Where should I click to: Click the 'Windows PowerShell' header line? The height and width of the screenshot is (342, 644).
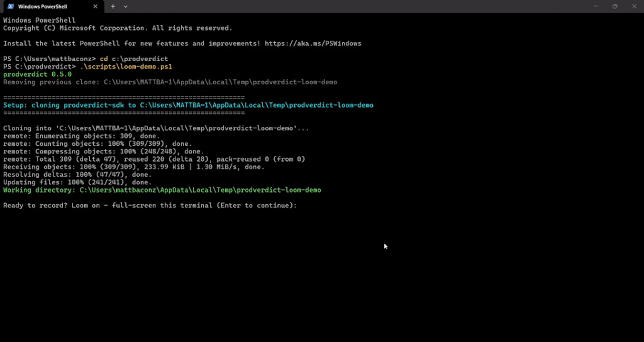point(39,21)
